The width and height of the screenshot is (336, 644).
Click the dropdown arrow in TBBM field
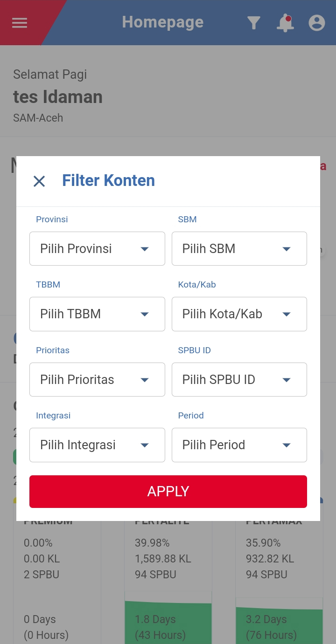click(145, 315)
